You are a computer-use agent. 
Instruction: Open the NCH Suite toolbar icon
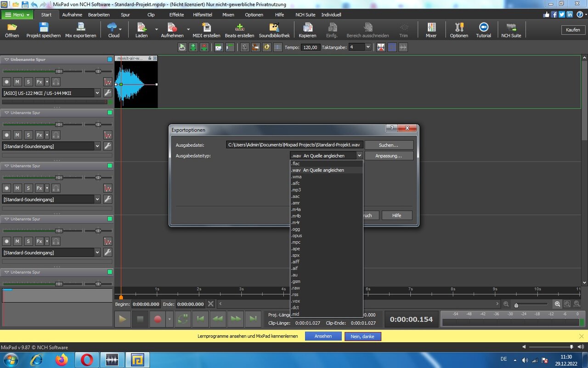511,30
